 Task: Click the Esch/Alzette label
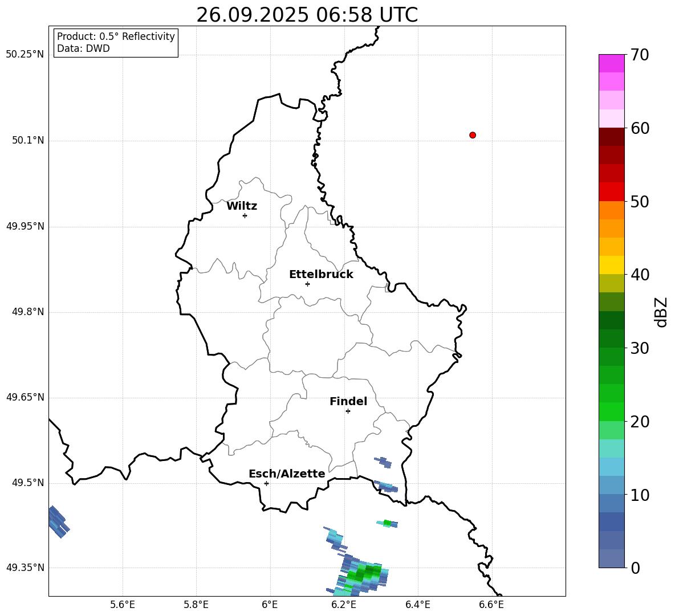click(x=287, y=474)
